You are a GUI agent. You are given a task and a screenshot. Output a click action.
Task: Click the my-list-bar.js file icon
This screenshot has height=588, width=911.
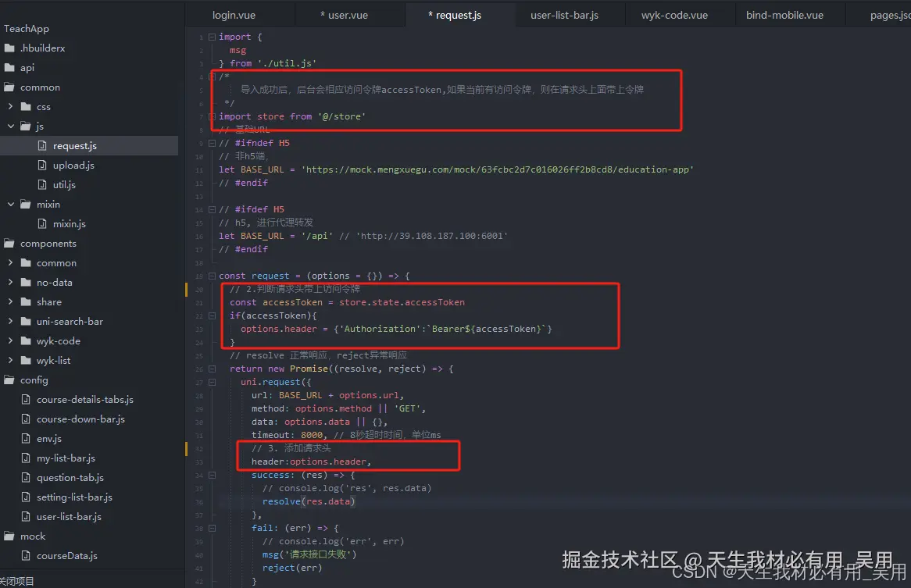click(26, 458)
